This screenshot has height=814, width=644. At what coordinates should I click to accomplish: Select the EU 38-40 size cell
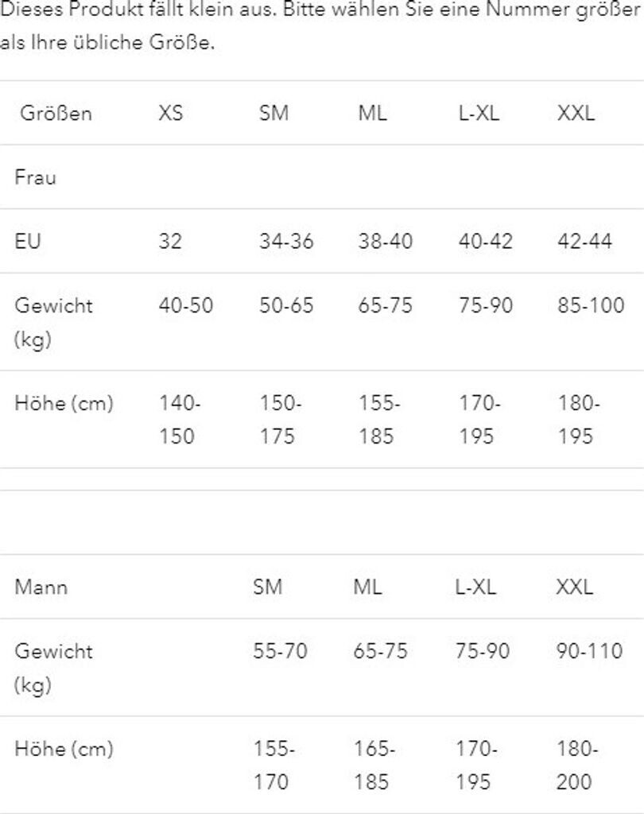(x=386, y=241)
